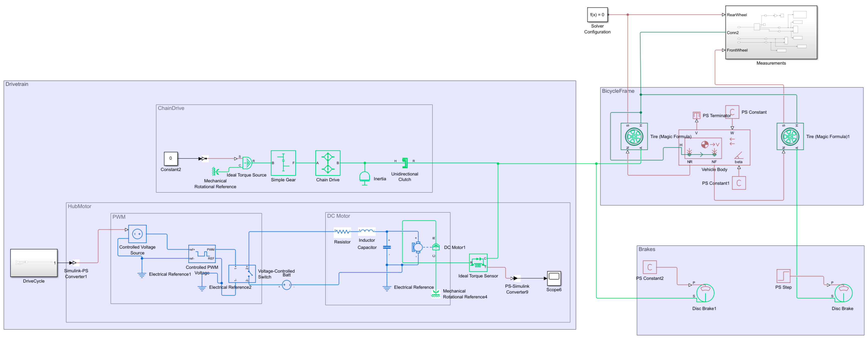Image resolution: width=868 pixels, height=340 pixels.
Task: Select the Constant2 block with value 0
Action: [x=170, y=158]
